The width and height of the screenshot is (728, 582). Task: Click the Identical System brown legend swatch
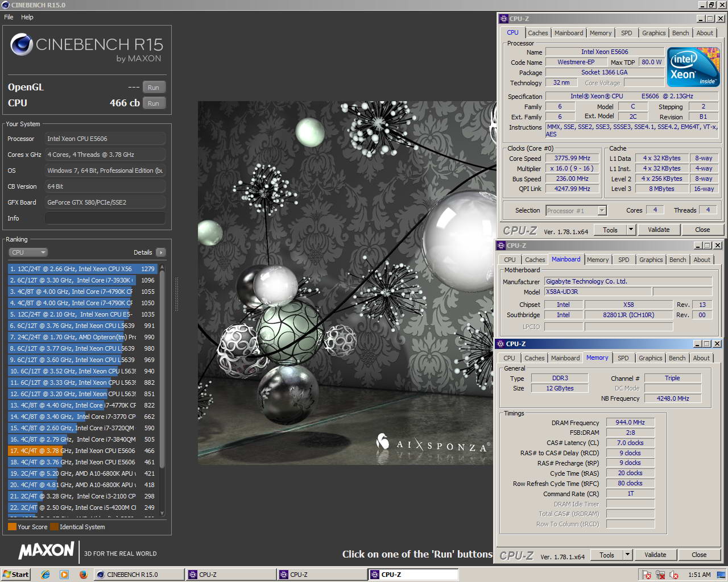[x=54, y=527]
